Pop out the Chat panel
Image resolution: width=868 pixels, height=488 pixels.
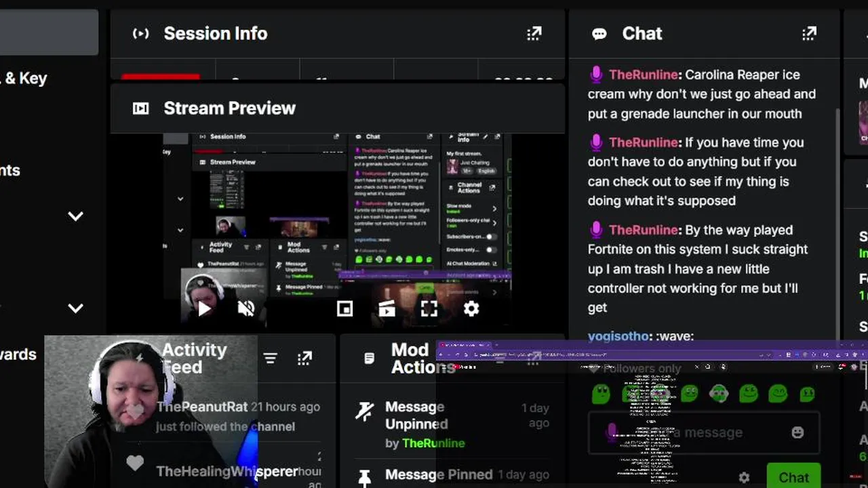(809, 33)
